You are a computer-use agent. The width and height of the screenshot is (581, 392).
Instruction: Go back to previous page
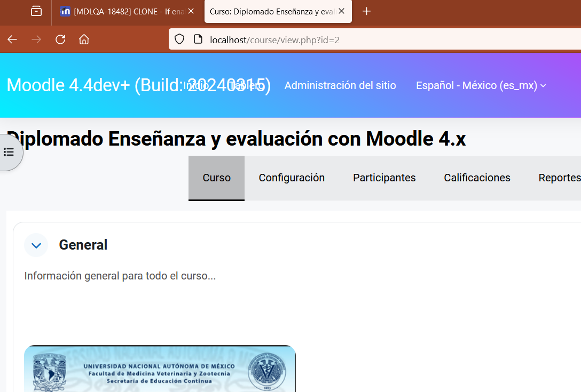click(x=12, y=39)
